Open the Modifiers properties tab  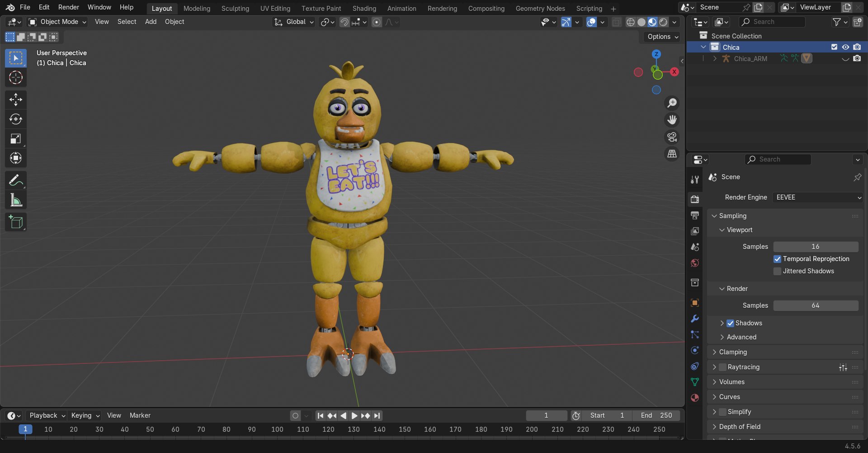click(695, 319)
